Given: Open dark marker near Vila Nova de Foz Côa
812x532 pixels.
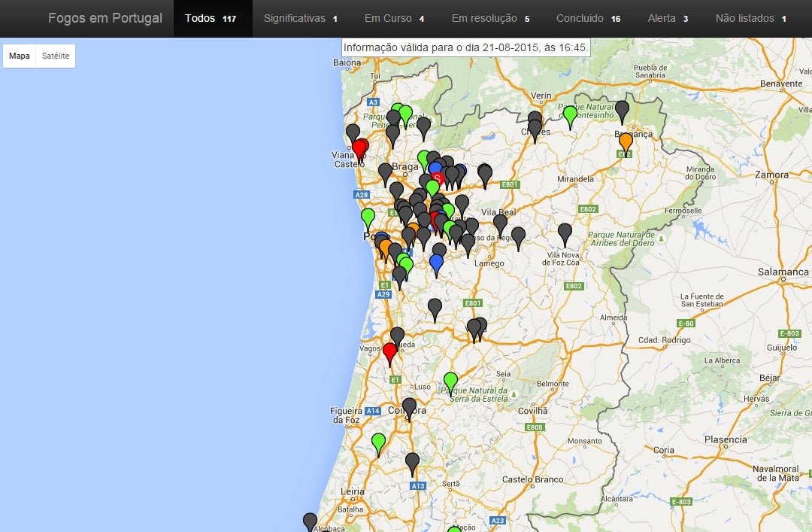Looking at the screenshot, I should [x=565, y=232].
